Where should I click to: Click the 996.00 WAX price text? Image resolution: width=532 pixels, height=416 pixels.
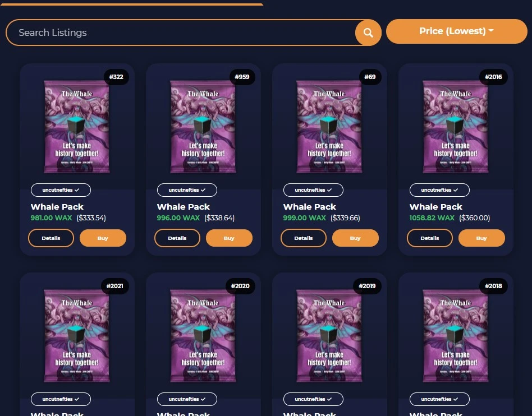coord(178,218)
